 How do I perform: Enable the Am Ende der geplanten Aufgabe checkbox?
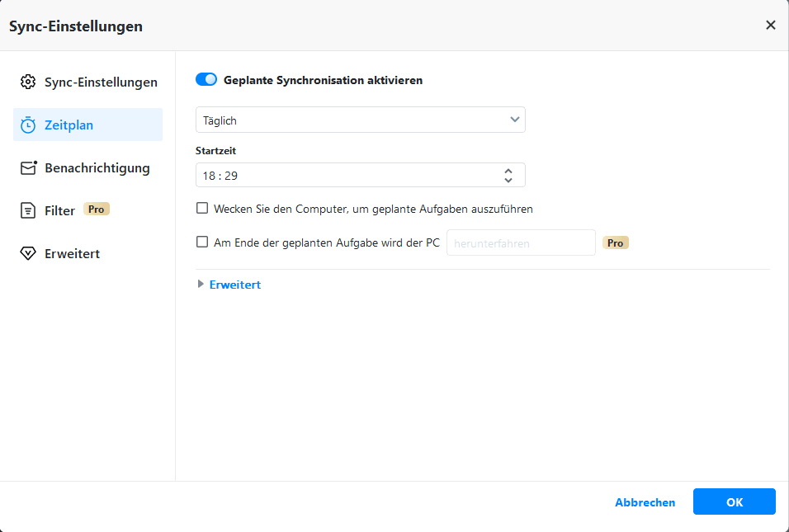pos(202,242)
